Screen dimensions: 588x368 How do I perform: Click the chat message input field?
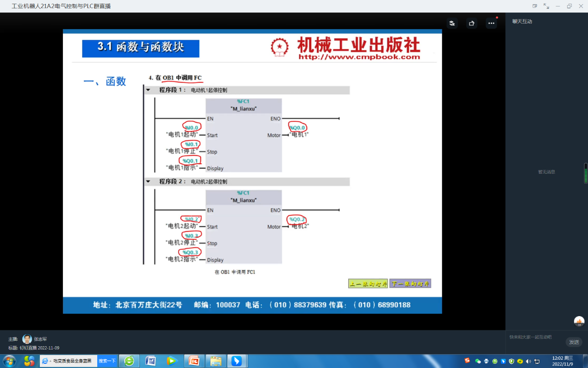[535, 337]
